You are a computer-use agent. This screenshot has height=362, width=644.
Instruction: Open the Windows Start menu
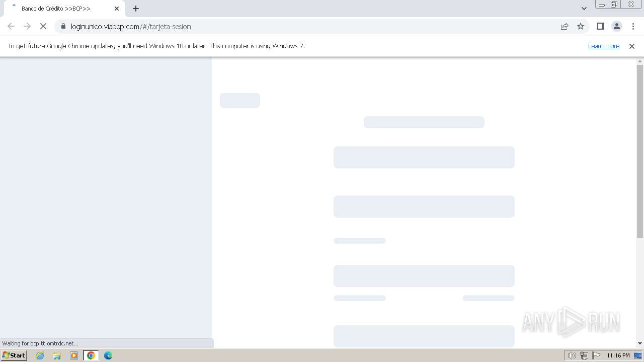(14, 355)
